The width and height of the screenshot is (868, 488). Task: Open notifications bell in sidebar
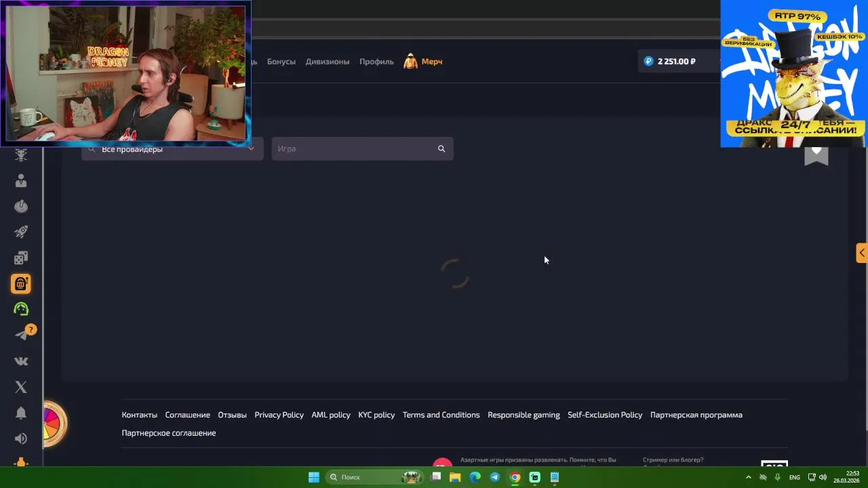pyautogui.click(x=21, y=413)
